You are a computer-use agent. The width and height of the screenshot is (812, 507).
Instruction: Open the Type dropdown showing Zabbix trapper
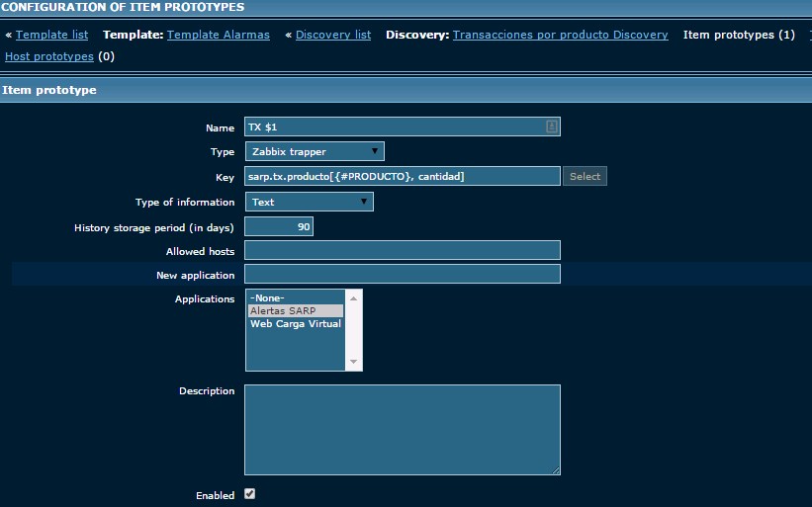pos(315,151)
